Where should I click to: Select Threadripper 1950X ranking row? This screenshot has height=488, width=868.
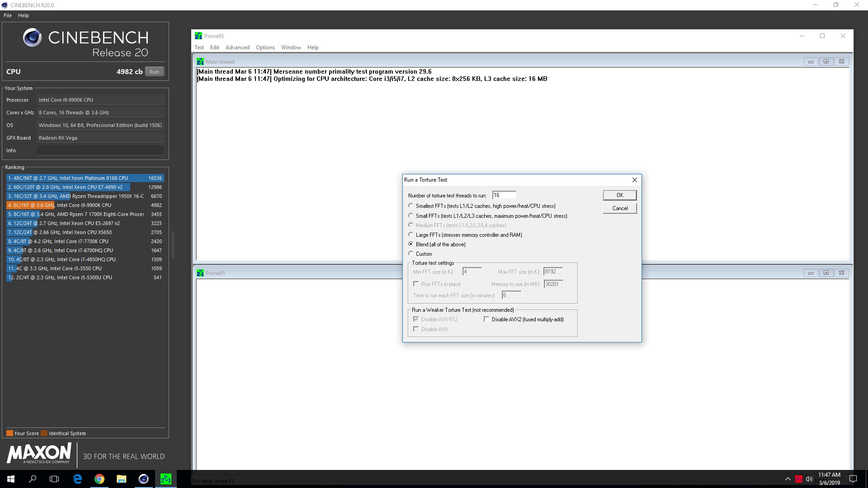coord(85,196)
